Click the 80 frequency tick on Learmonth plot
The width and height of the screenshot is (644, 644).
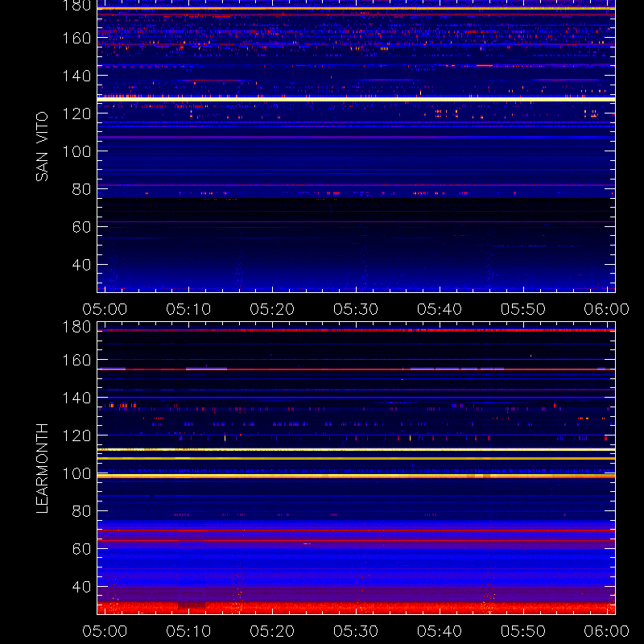pyautogui.click(x=82, y=511)
